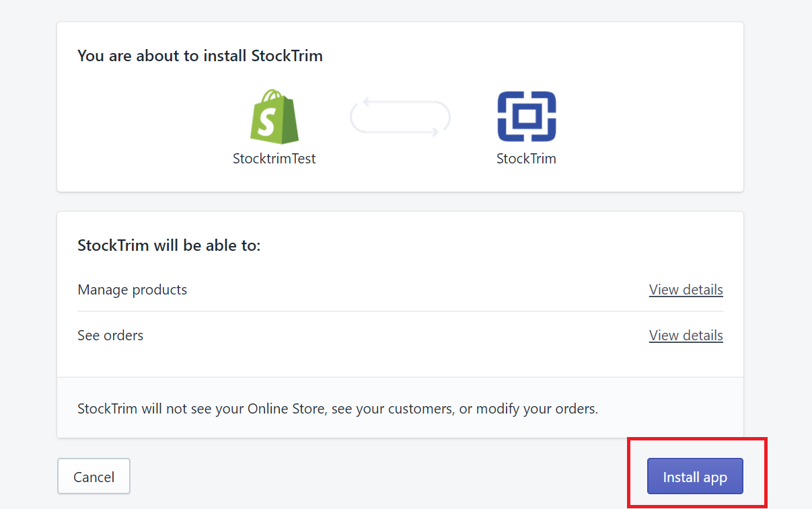The image size is (812, 509).
Task: Click the 'You are about to install StockTrim' heading
Action: tap(200, 56)
